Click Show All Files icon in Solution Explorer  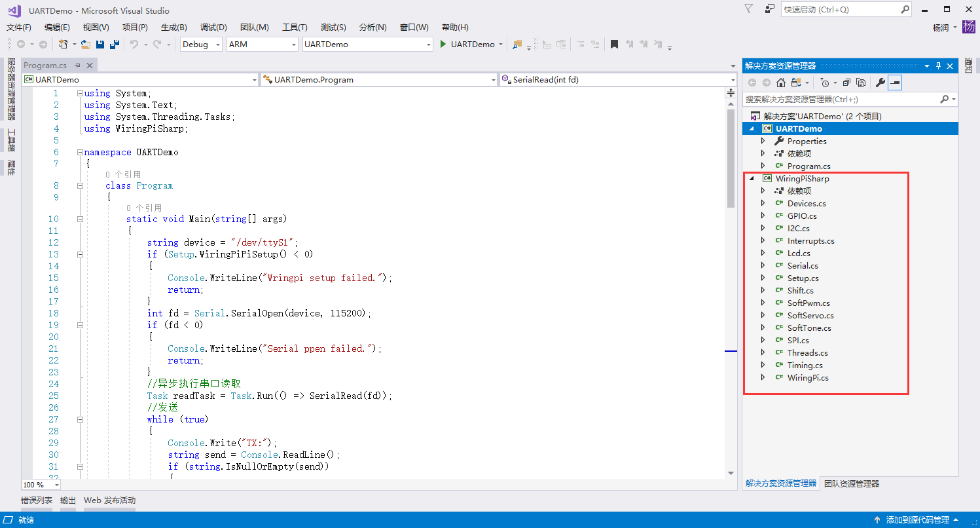point(861,83)
